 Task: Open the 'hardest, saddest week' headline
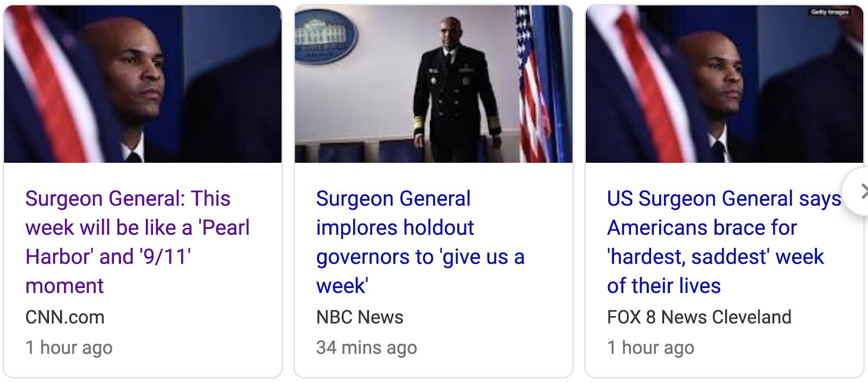tap(724, 242)
